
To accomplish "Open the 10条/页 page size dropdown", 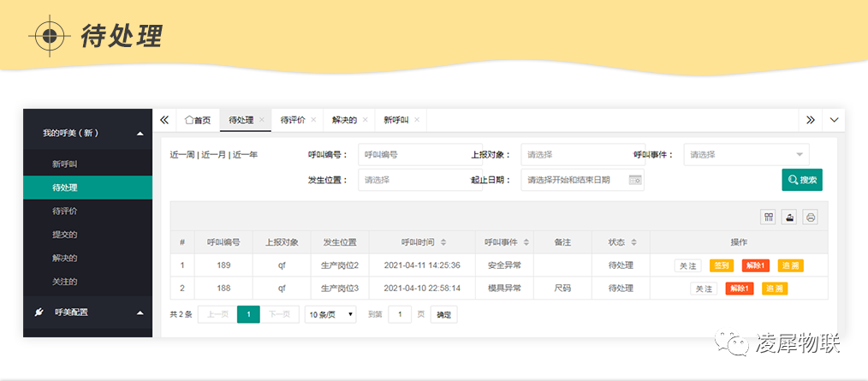I will coord(330,314).
